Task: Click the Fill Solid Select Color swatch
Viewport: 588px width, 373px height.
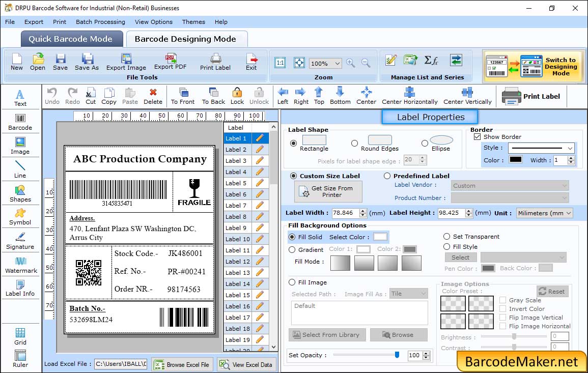Action: coord(380,237)
